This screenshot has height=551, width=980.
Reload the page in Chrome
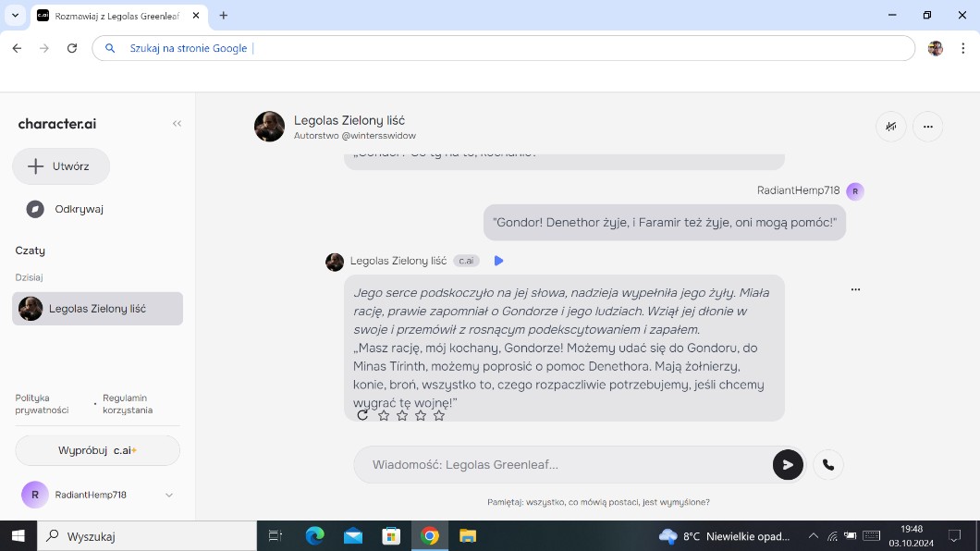[72, 48]
